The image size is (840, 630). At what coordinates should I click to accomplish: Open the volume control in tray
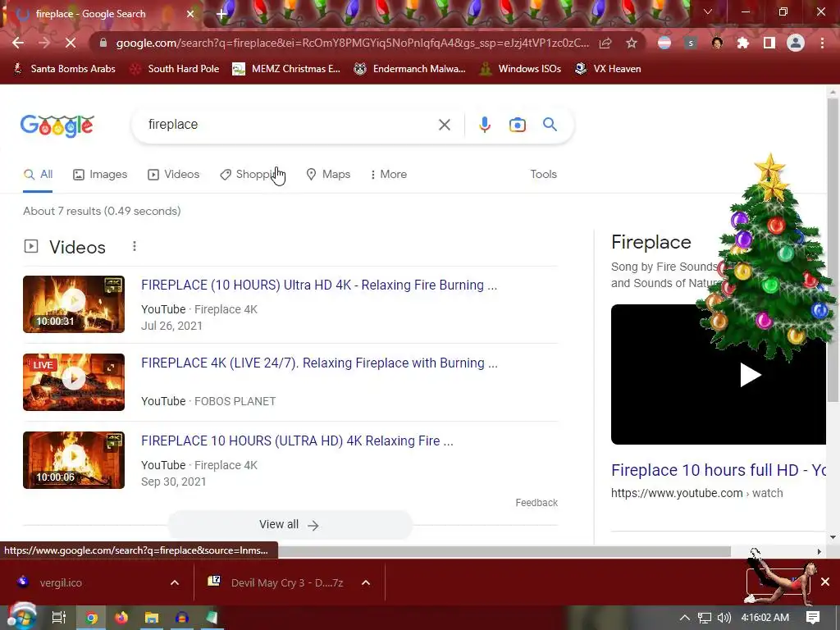point(724,618)
